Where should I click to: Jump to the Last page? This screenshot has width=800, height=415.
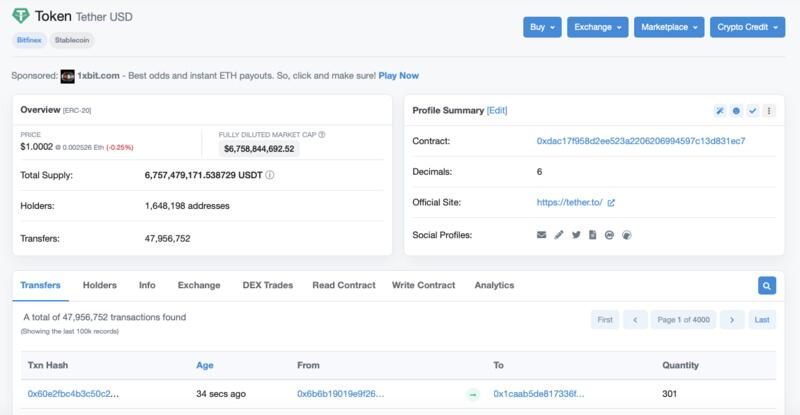(x=762, y=320)
